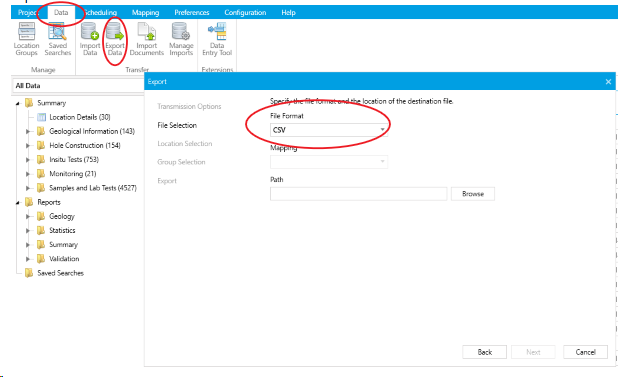Click the Insitu Tests folder icon
This screenshot has height=377, width=638.
coord(41,159)
